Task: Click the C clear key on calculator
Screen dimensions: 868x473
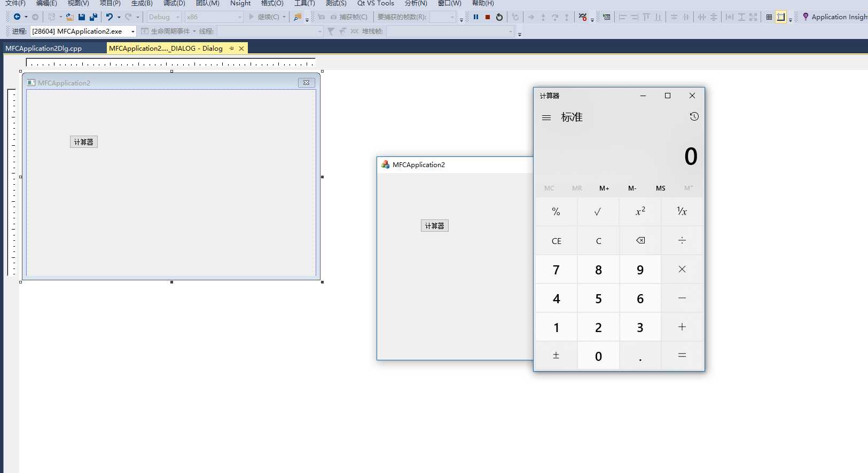Action: tap(598, 240)
